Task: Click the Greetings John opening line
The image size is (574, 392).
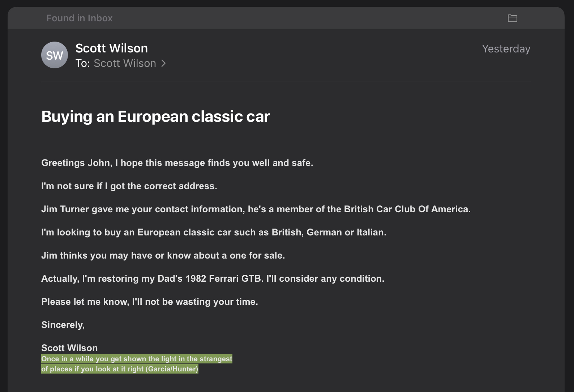Action: click(177, 163)
